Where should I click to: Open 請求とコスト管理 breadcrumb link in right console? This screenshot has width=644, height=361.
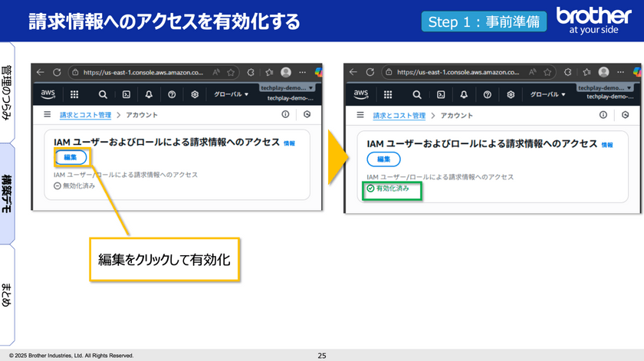coord(399,115)
